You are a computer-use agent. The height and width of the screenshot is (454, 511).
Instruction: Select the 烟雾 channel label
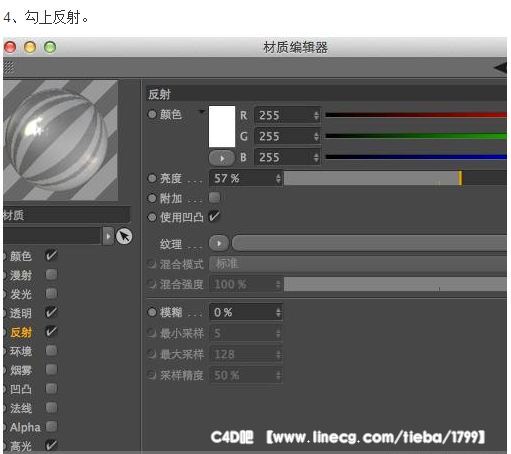pos(21,370)
